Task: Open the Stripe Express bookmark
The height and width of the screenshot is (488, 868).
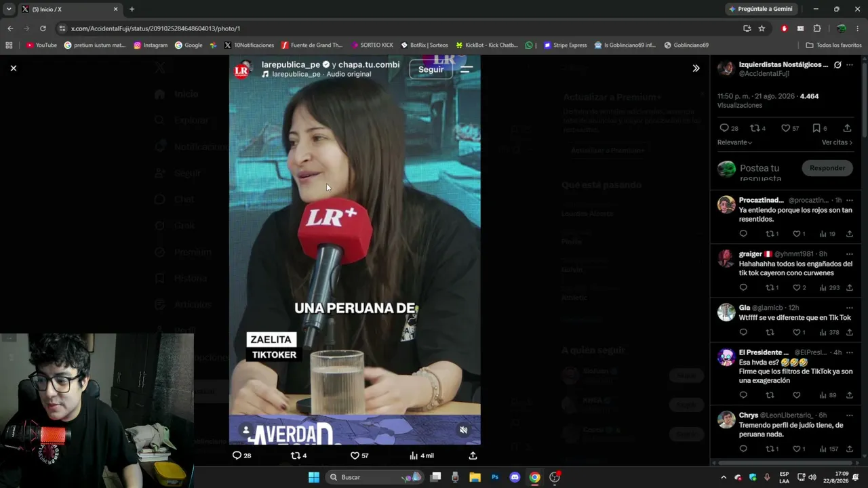Action: click(566, 45)
